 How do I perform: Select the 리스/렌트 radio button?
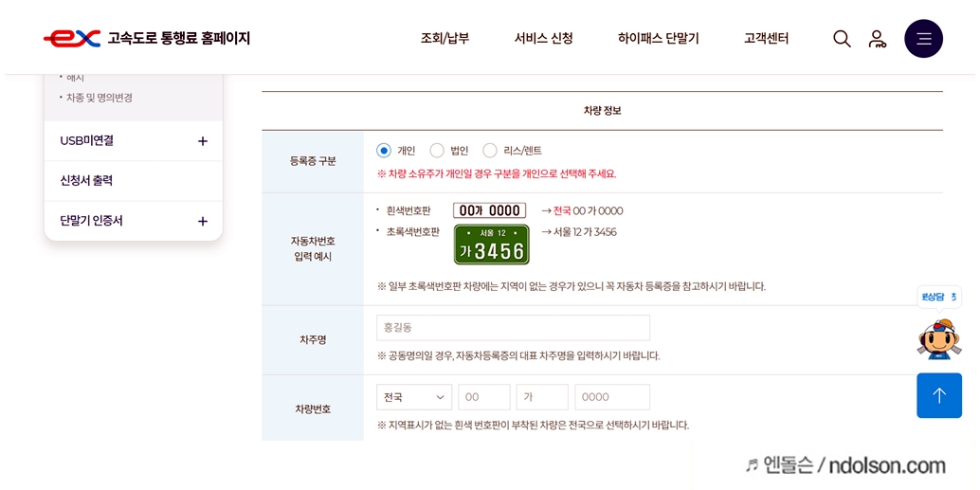point(490,151)
